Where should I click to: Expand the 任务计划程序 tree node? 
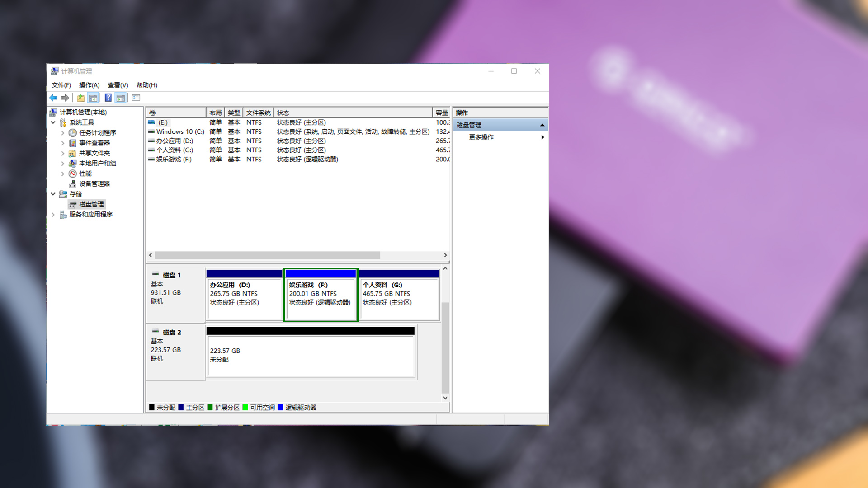(63, 133)
